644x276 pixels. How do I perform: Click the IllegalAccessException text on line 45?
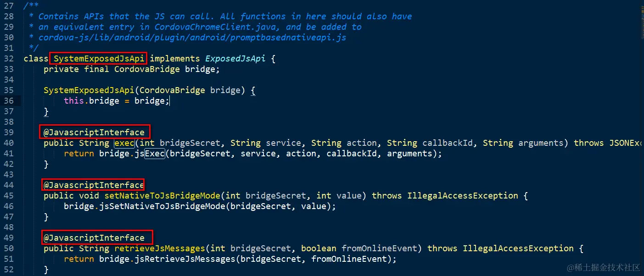pyautogui.click(x=463, y=196)
